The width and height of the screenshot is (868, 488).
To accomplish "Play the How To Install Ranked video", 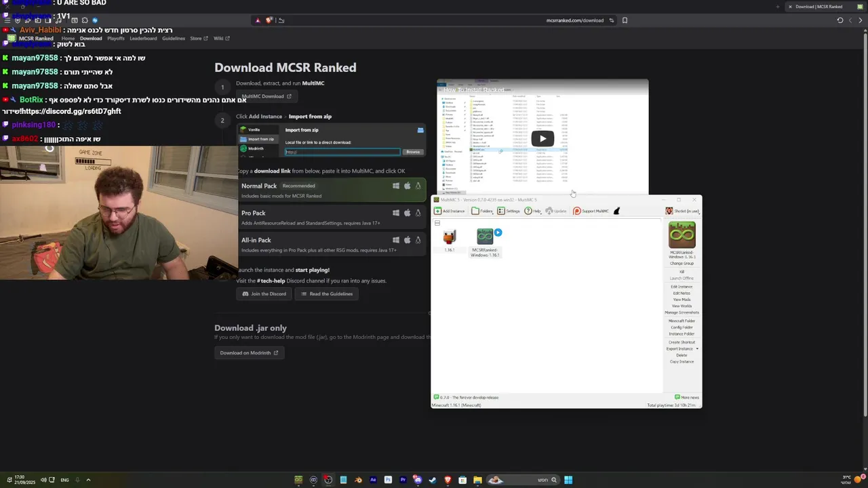I will click(x=542, y=139).
